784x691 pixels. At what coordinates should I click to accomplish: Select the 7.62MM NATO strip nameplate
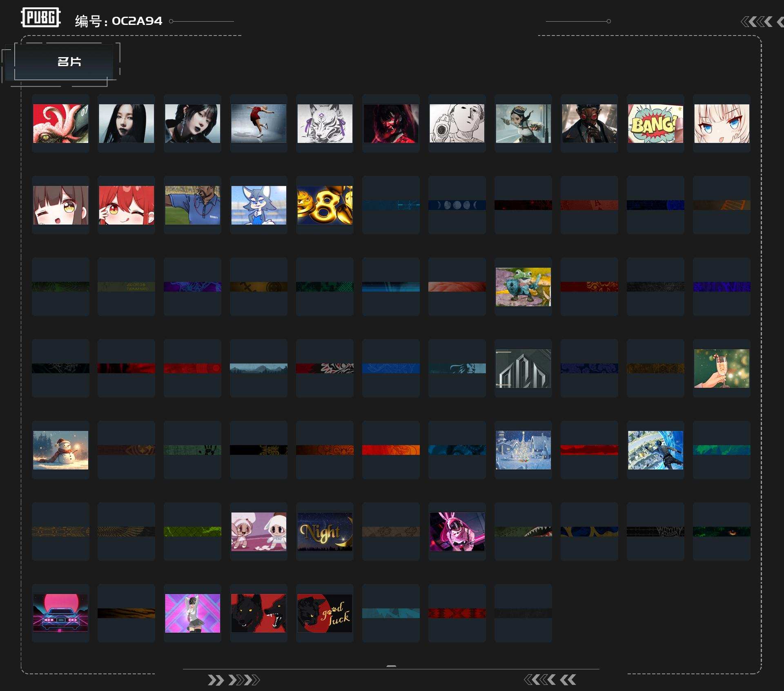click(127, 287)
